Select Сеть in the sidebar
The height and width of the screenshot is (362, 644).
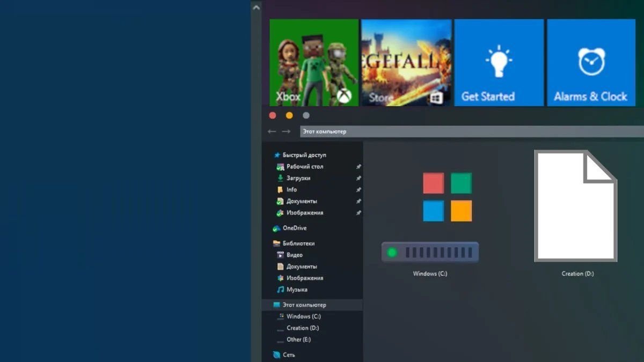coord(289,355)
